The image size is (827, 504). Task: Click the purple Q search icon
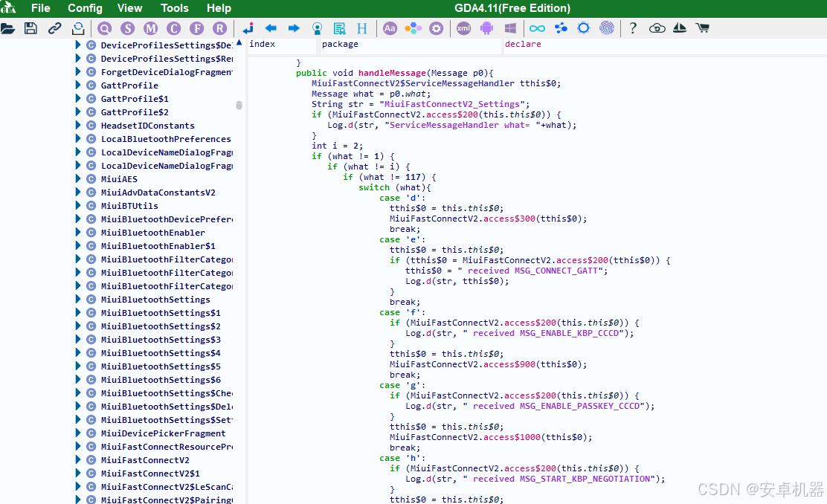(104, 28)
